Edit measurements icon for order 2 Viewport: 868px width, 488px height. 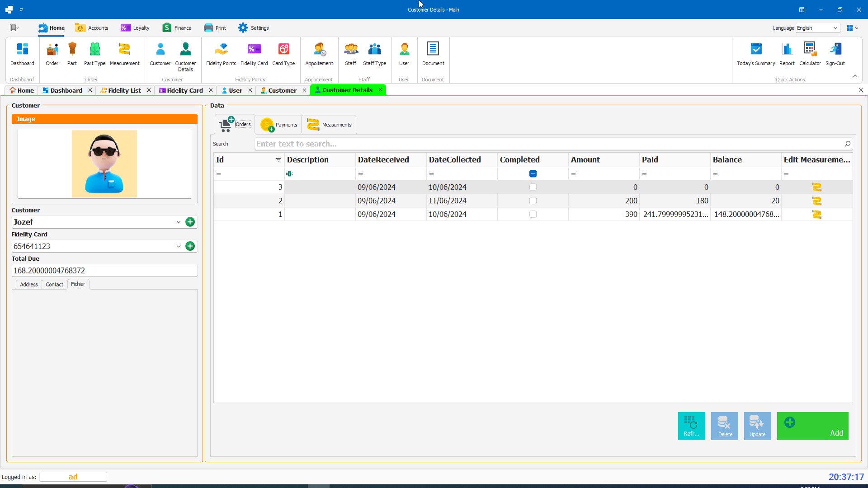coord(816,201)
